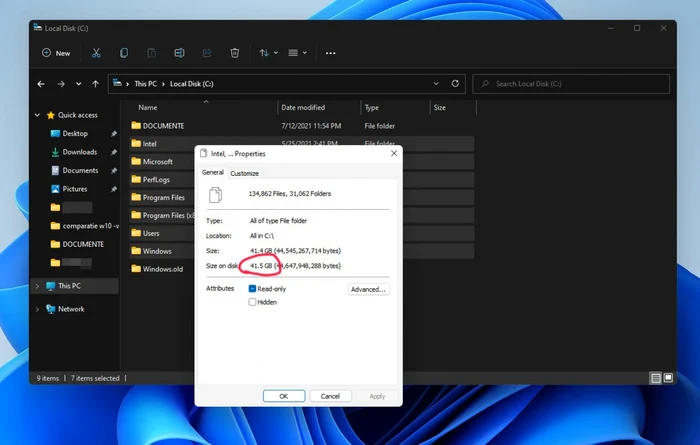Switch to details view icon in status bar
The width and height of the screenshot is (700, 445).
[656, 378]
